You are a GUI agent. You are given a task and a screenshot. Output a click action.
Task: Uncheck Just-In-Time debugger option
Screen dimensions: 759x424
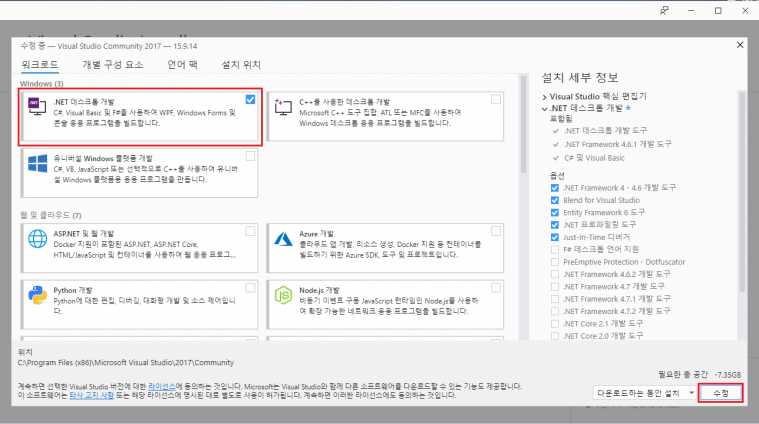(555, 237)
